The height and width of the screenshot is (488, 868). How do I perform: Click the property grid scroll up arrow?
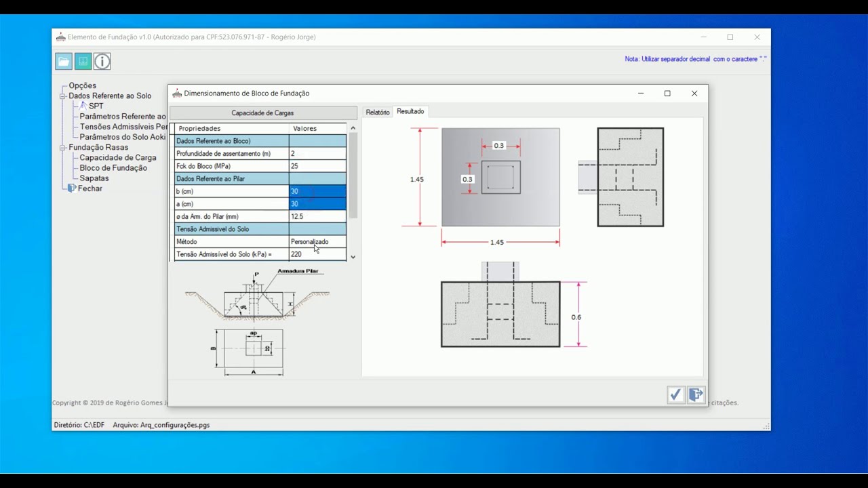pyautogui.click(x=353, y=128)
